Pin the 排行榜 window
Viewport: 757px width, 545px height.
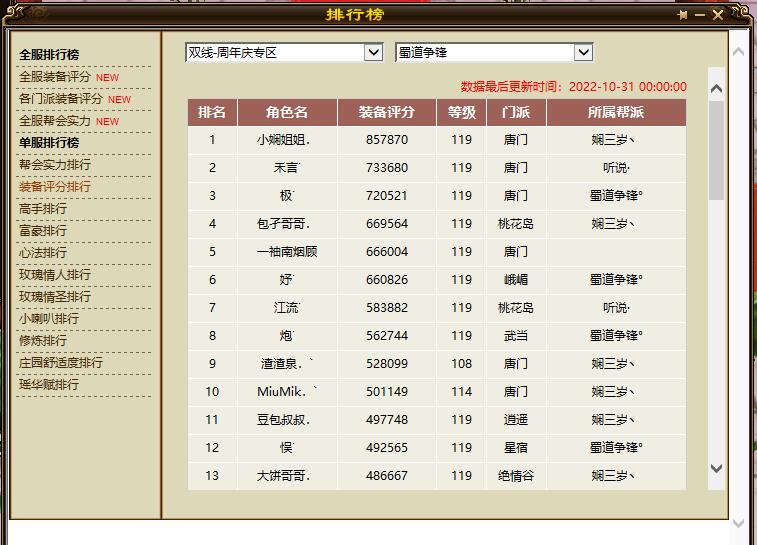(682, 15)
